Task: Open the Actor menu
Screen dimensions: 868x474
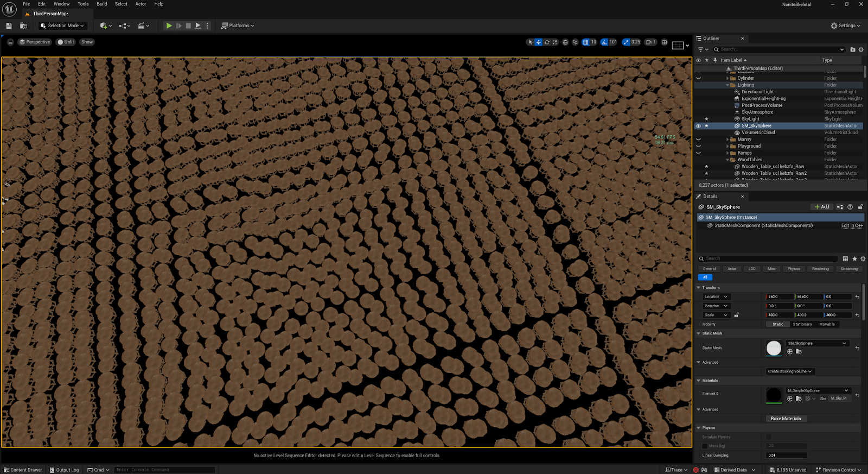Action: coord(141,4)
